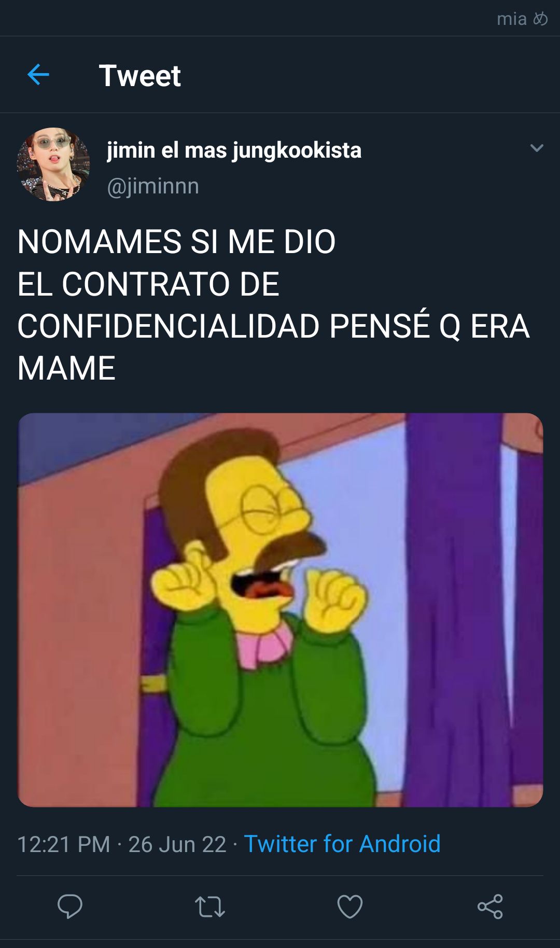This screenshot has height=948, width=560.
Task: Open tweet options with the chevron arrow
Action: pyautogui.click(x=537, y=148)
